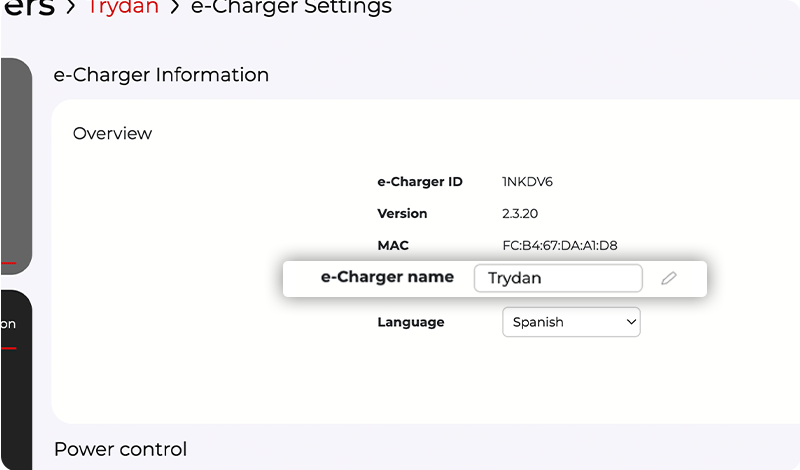Viewport: 800px width, 470px height.
Task: Click the Language field label
Action: click(x=411, y=322)
